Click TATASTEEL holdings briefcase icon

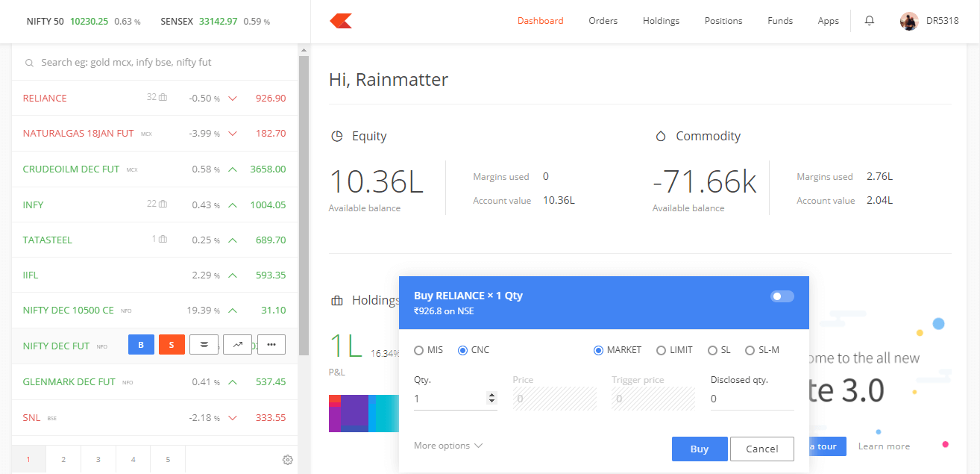[163, 240]
